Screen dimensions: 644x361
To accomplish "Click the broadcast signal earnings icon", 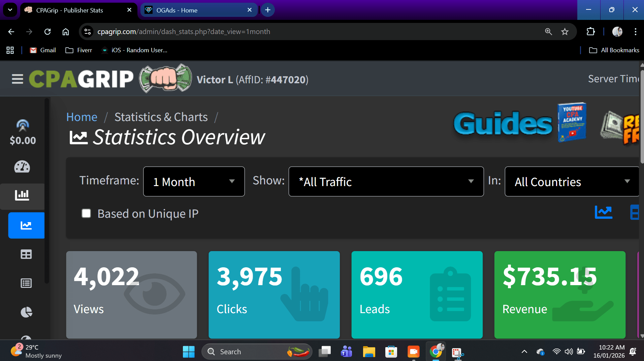I will (23, 126).
